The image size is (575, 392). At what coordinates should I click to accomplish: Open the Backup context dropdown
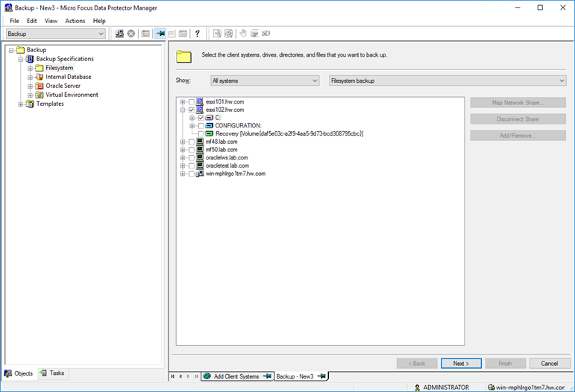[56, 34]
